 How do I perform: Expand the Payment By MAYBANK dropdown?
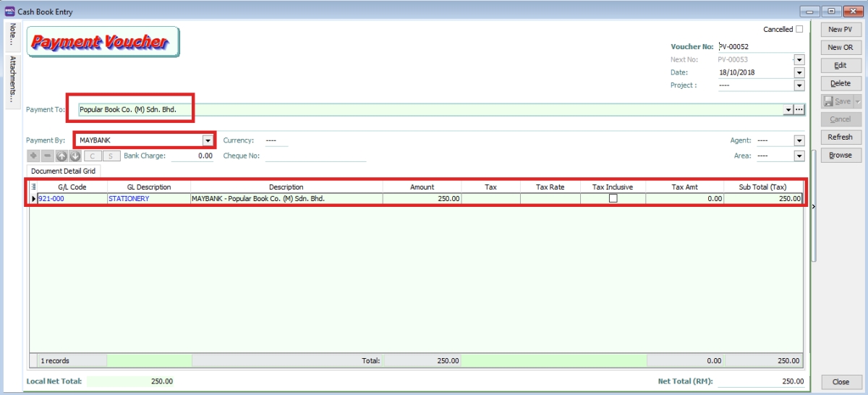coord(208,140)
